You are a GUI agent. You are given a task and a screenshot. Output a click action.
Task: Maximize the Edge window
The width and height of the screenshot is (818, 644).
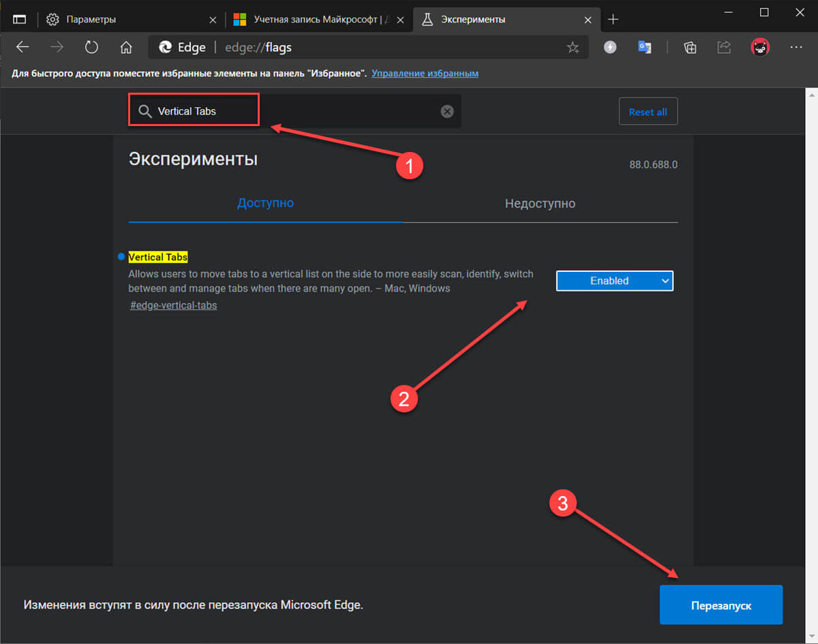pyautogui.click(x=764, y=12)
